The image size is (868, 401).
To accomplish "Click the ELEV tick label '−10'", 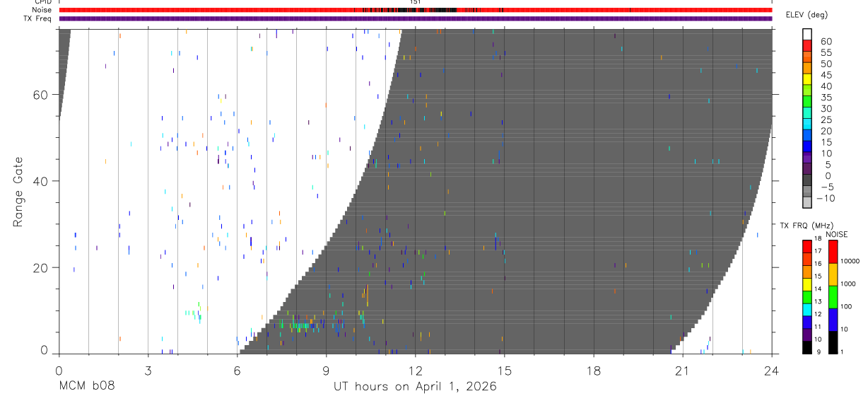I will coord(824,199).
